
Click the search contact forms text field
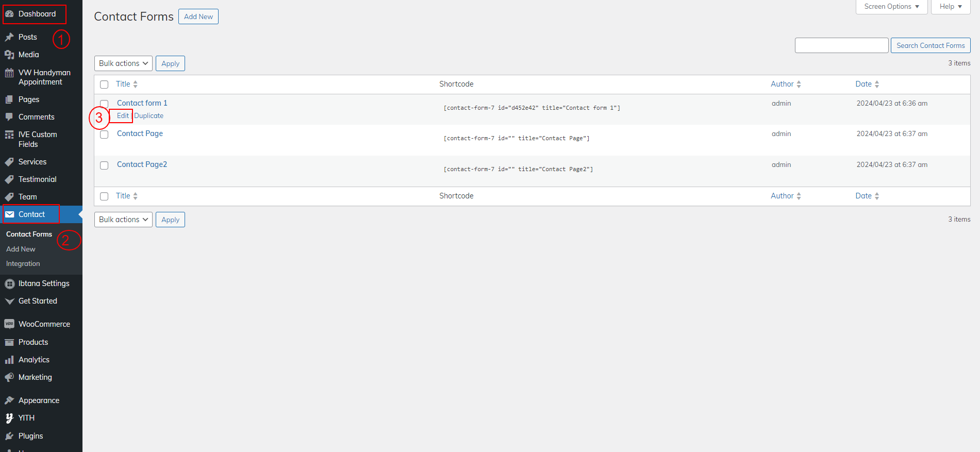pos(841,45)
